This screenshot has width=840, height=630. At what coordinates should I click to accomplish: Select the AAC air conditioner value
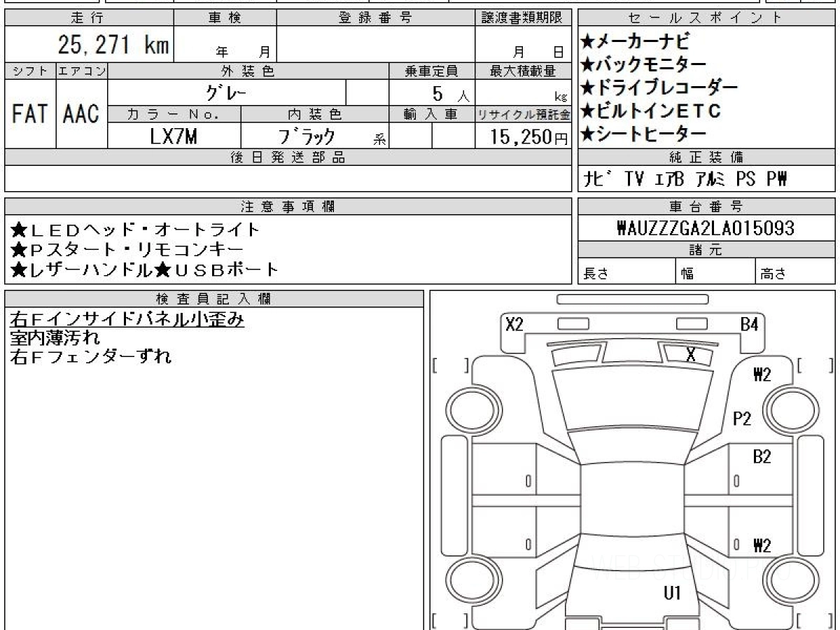point(82,113)
